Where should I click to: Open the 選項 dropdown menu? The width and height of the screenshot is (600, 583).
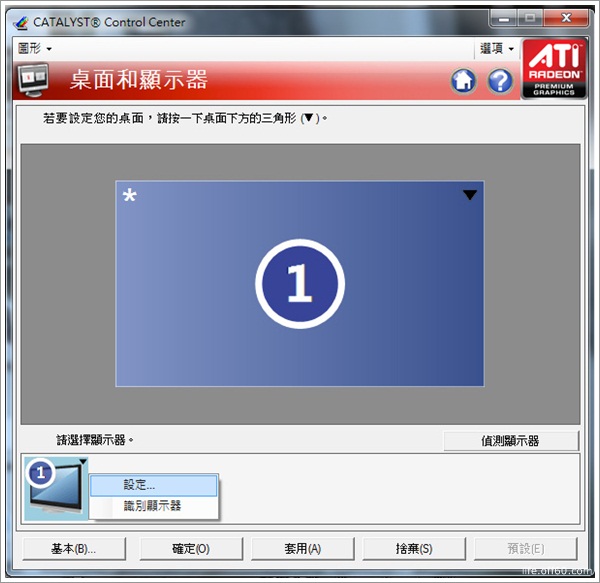(497, 49)
